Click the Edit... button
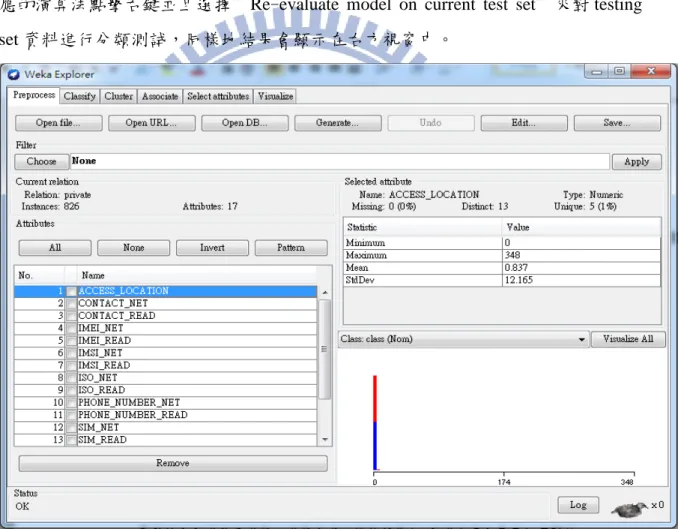678x529 pixels. [x=524, y=123]
